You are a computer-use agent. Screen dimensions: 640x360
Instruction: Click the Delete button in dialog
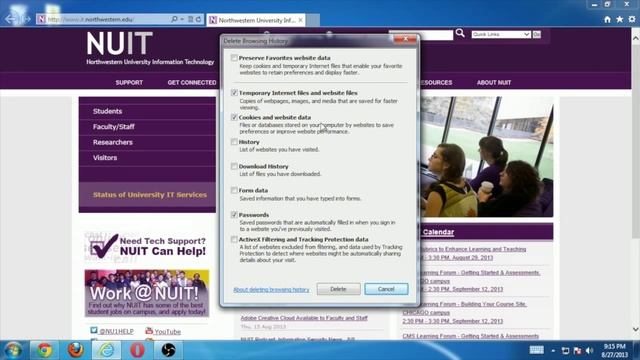338,289
